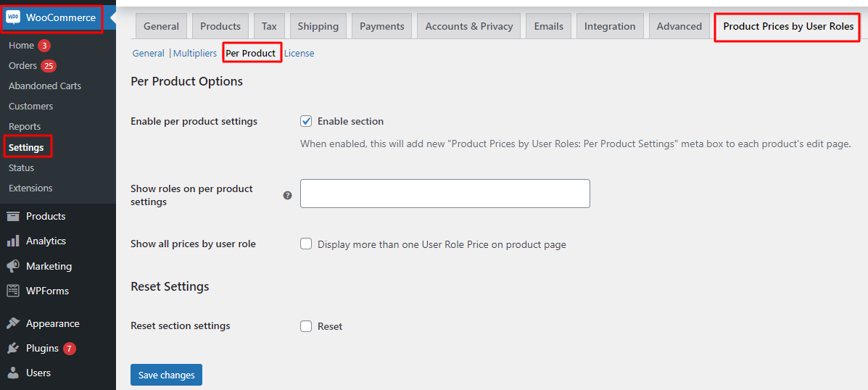The height and width of the screenshot is (390, 868).
Task: Open Abandoned Carts in sidebar
Action: click(x=45, y=86)
